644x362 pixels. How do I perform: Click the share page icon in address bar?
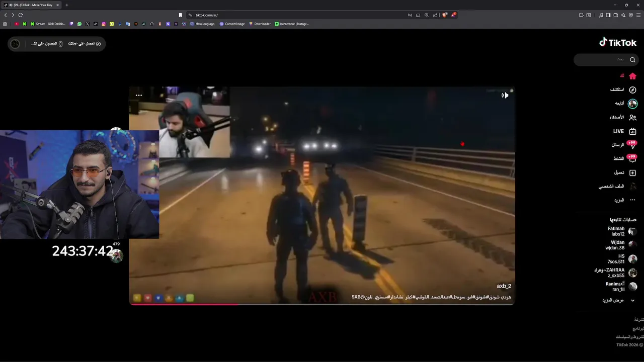[435, 15]
